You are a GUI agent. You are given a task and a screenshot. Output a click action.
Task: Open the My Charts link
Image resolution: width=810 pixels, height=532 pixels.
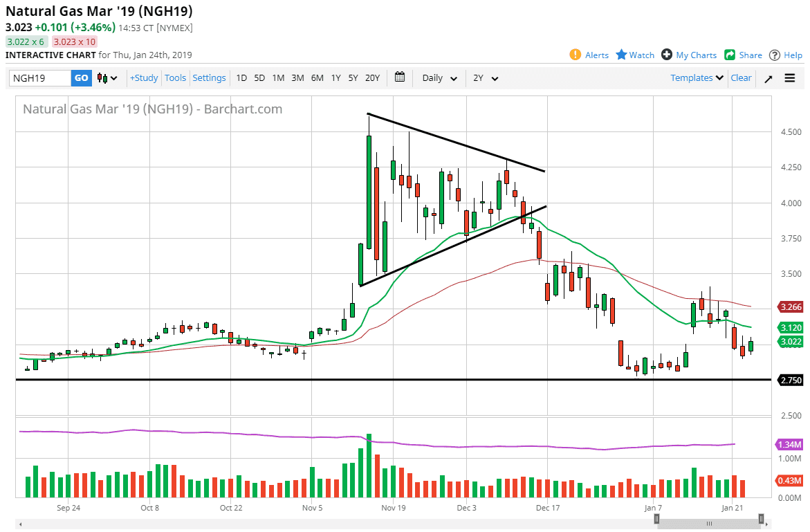click(697, 55)
